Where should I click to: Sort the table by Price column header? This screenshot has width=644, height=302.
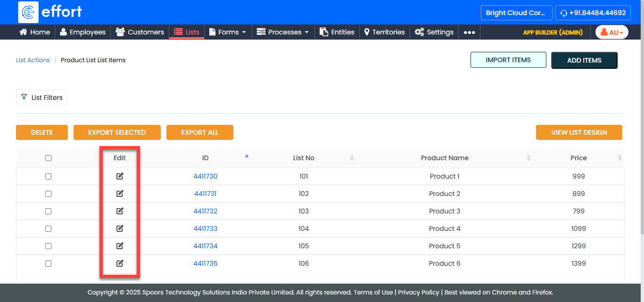[578, 158]
